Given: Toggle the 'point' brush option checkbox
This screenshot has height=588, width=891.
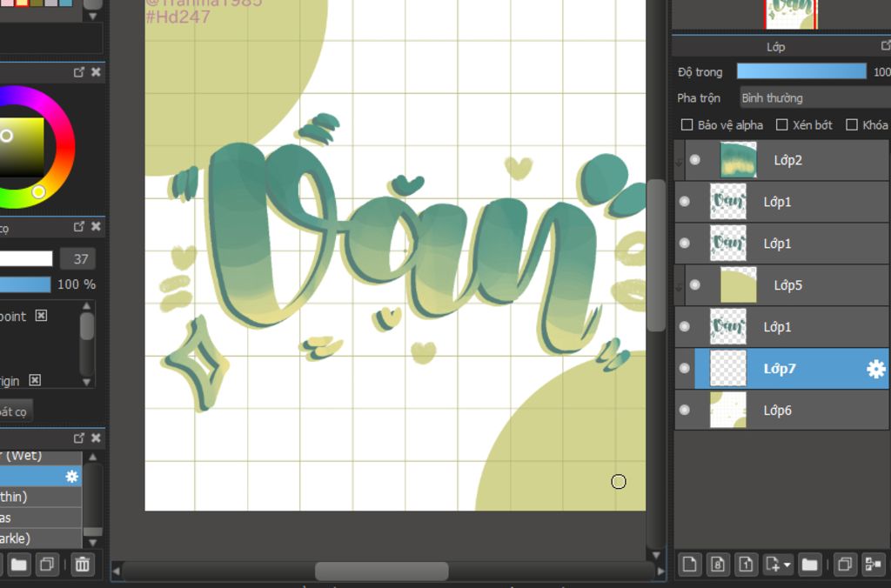Looking at the screenshot, I should 41,315.
